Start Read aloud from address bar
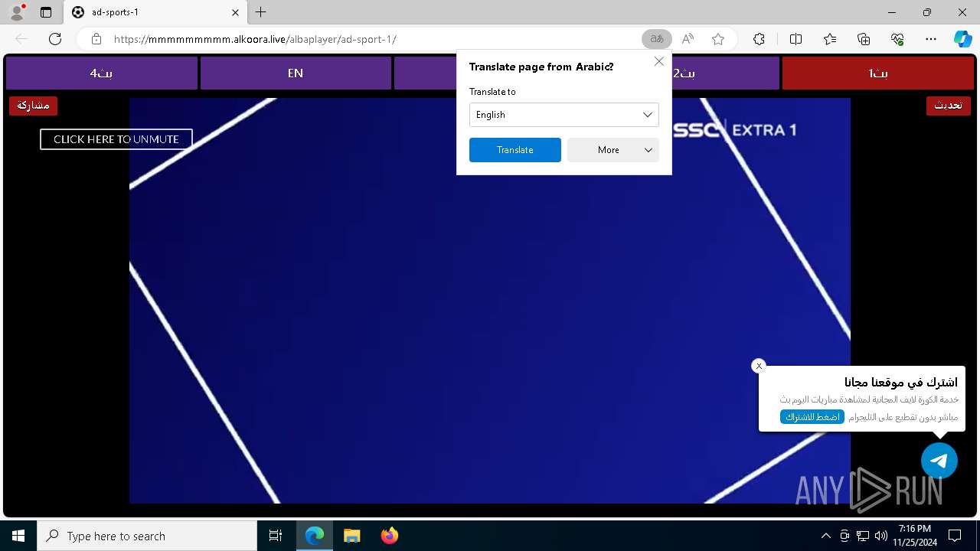Image resolution: width=980 pixels, height=551 pixels. click(688, 39)
